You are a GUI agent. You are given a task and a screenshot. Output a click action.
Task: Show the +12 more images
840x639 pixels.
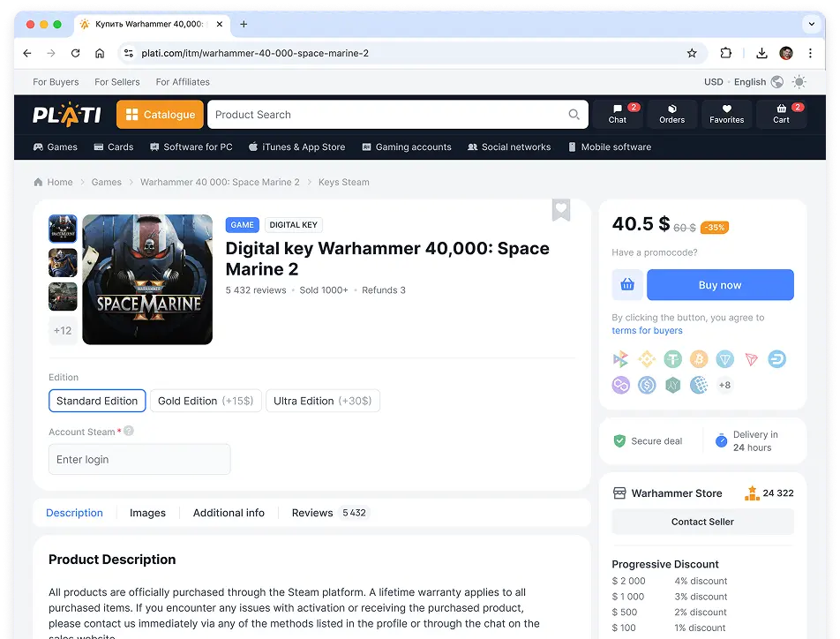point(63,331)
